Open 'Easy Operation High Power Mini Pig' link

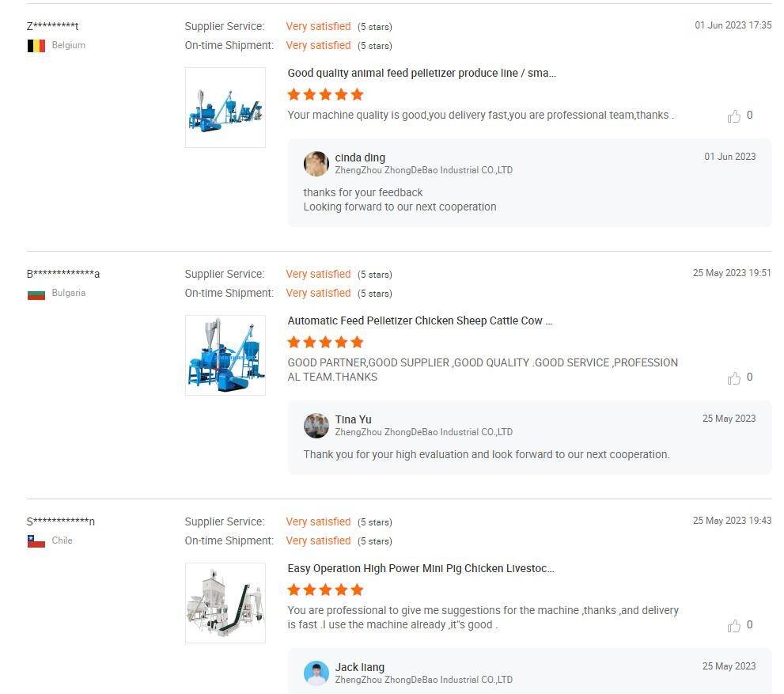(x=421, y=568)
